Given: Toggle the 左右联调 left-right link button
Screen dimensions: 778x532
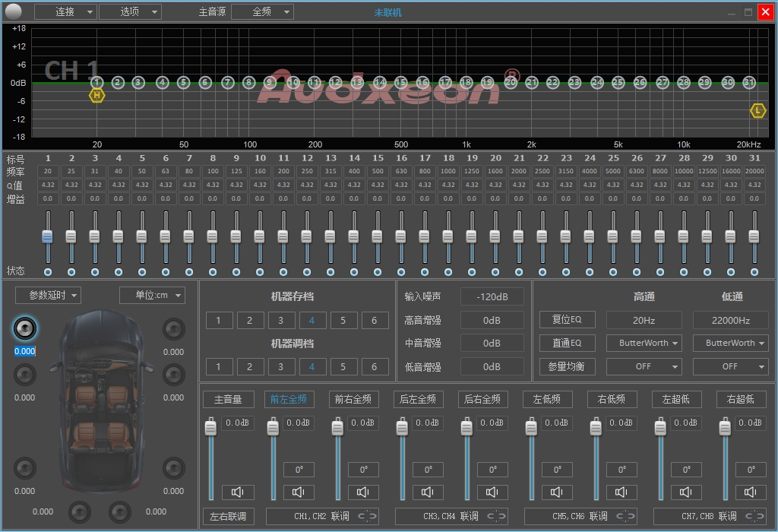Looking at the screenshot, I should [228, 516].
